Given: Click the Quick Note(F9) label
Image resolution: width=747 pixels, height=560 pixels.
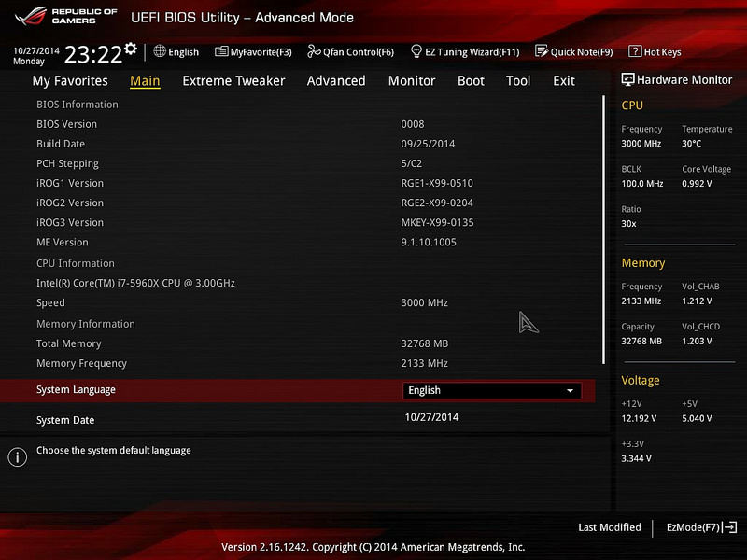Looking at the screenshot, I should pyautogui.click(x=582, y=52).
